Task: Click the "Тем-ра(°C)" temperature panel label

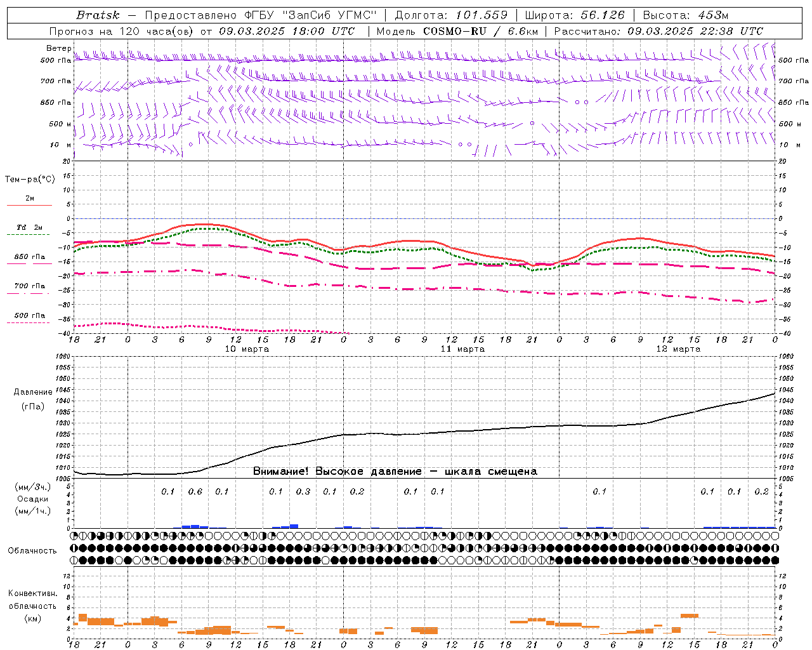Action: 30,179
